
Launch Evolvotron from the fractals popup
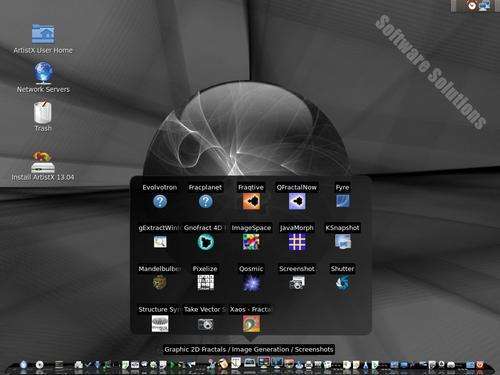coord(160,201)
